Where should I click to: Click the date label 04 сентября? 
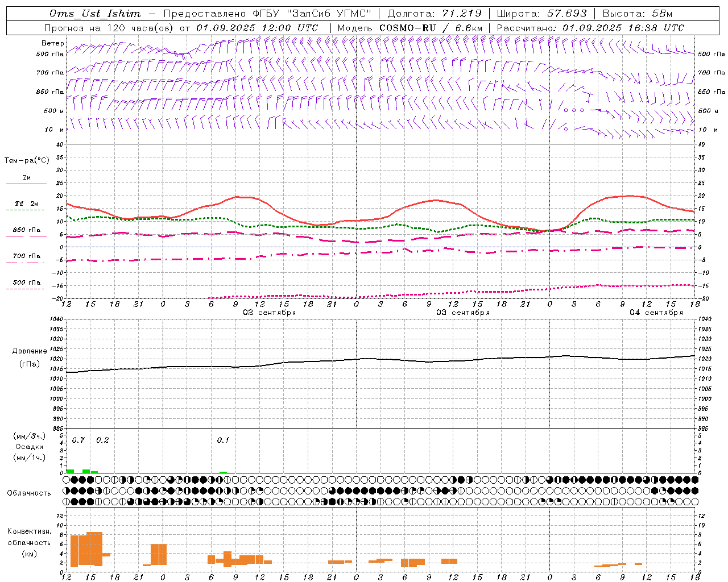pos(656,313)
